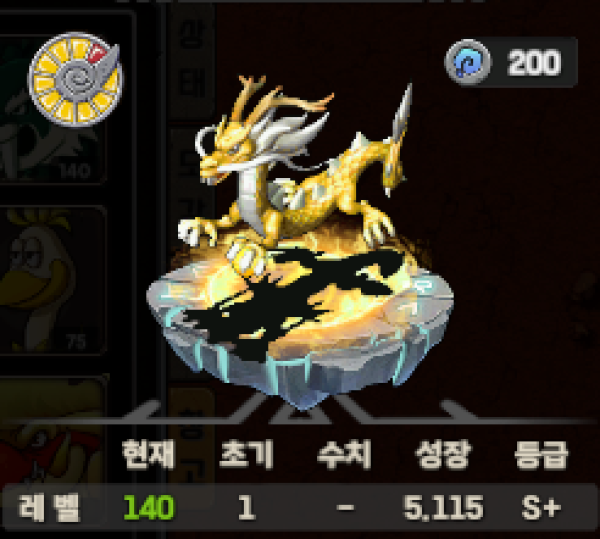
Task: Click the green 140 current level value
Action: pyautogui.click(x=149, y=508)
